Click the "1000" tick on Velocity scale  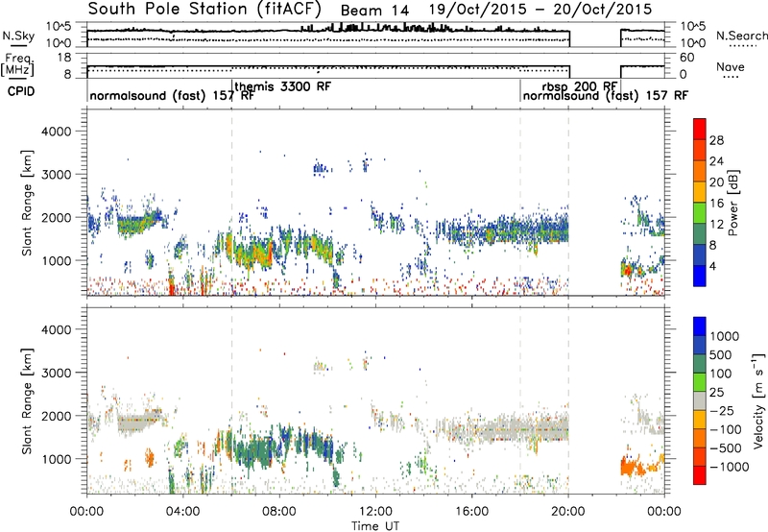(724, 336)
